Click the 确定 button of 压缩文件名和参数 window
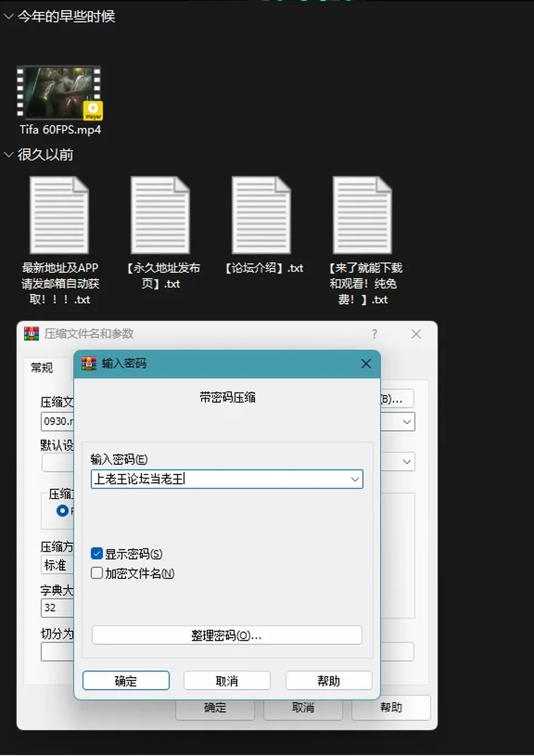The width and height of the screenshot is (534, 756). (x=215, y=708)
